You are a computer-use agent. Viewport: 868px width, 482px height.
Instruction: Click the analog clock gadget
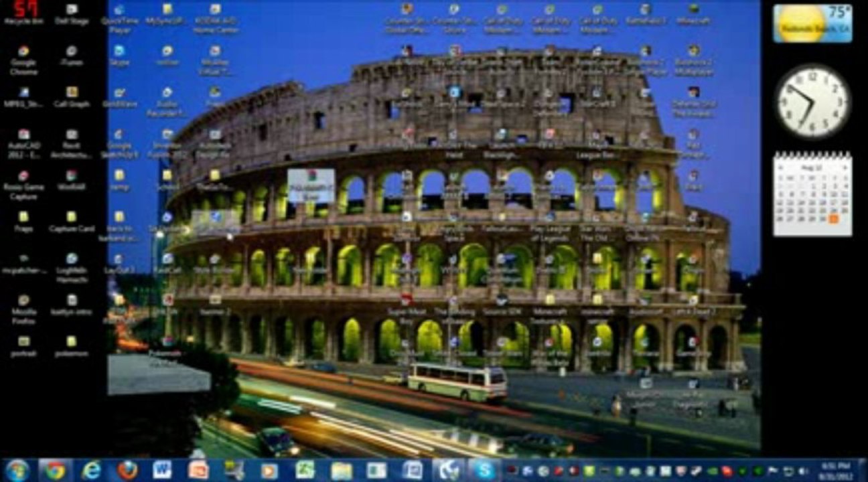pos(813,102)
